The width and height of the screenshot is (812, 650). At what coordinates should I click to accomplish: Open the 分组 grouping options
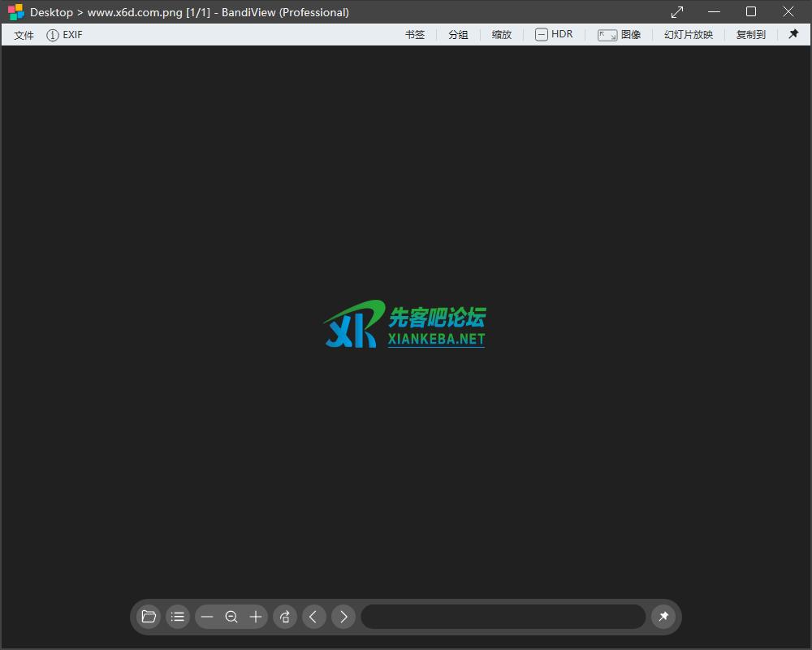(458, 34)
